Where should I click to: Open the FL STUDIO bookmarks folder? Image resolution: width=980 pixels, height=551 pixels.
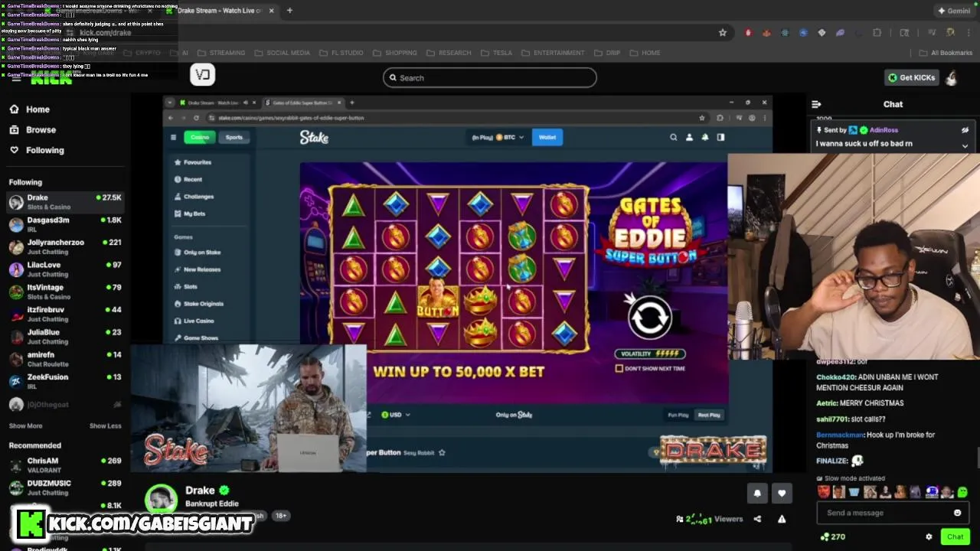[341, 53]
